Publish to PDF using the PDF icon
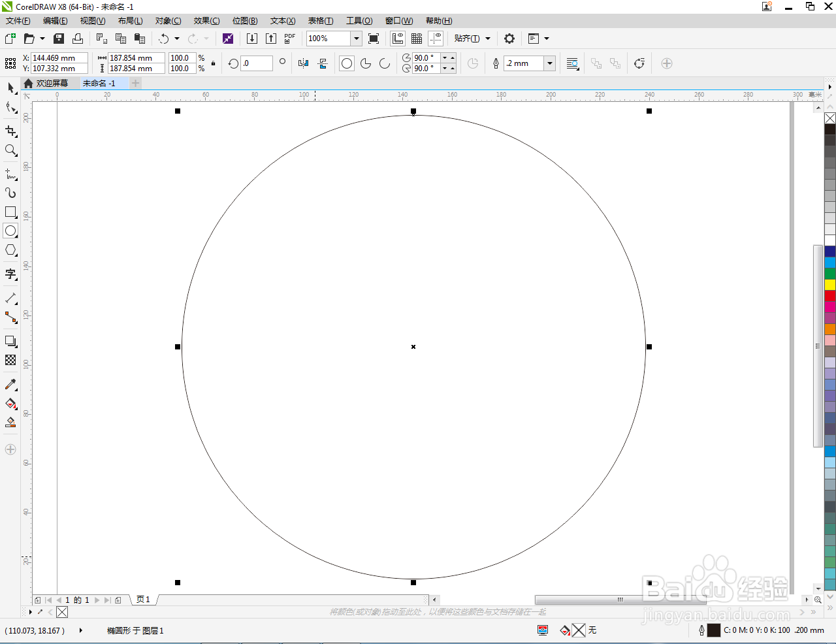This screenshot has width=836, height=644. click(x=290, y=39)
